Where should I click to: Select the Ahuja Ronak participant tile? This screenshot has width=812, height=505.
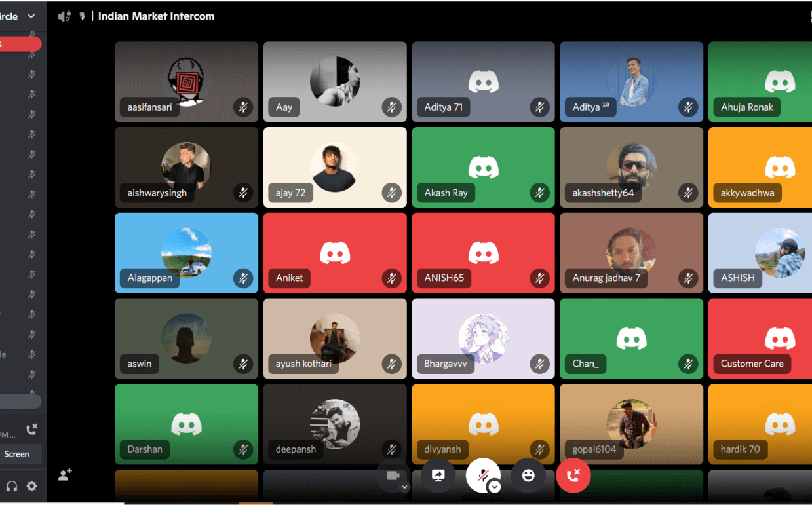[760, 82]
